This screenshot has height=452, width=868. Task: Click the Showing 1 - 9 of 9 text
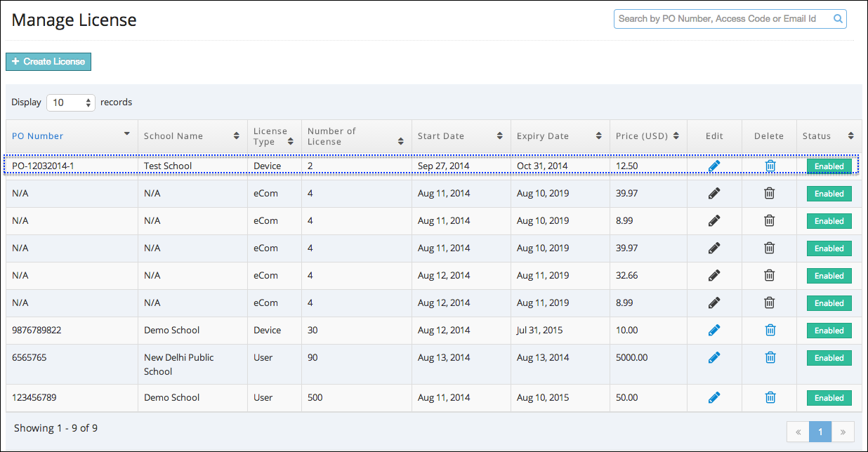(x=56, y=428)
